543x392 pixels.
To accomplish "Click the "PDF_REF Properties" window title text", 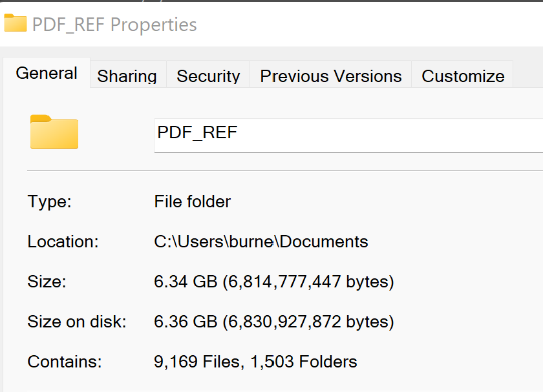I will pyautogui.click(x=114, y=25).
